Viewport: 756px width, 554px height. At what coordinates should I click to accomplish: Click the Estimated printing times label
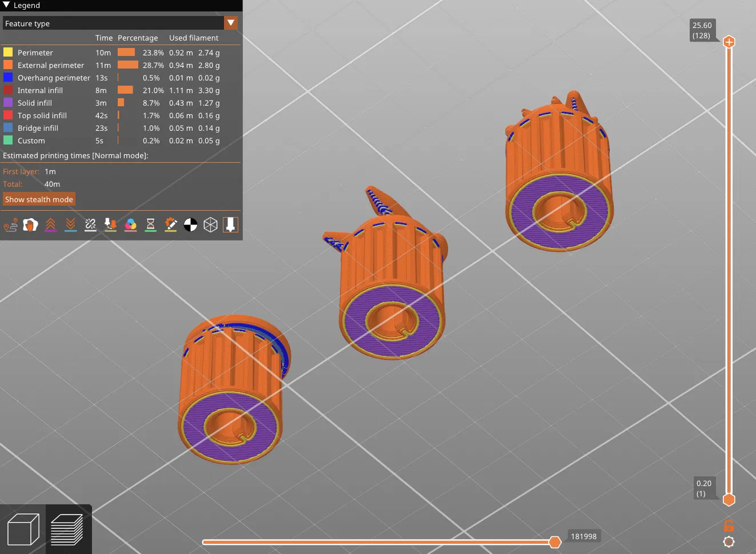point(75,155)
